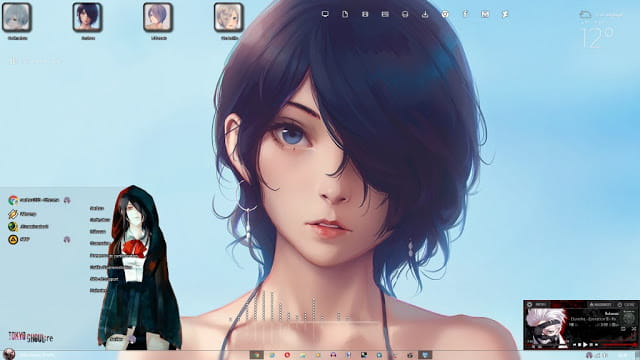Viewport: 640px width, 360px height.
Task: Toggle repeat in the music player
Action: pos(623,329)
